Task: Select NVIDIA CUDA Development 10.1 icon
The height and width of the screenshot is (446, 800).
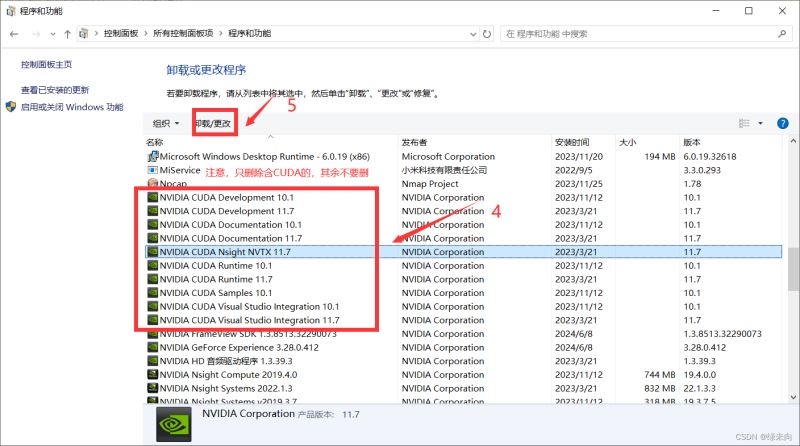Action: pos(152,197)
